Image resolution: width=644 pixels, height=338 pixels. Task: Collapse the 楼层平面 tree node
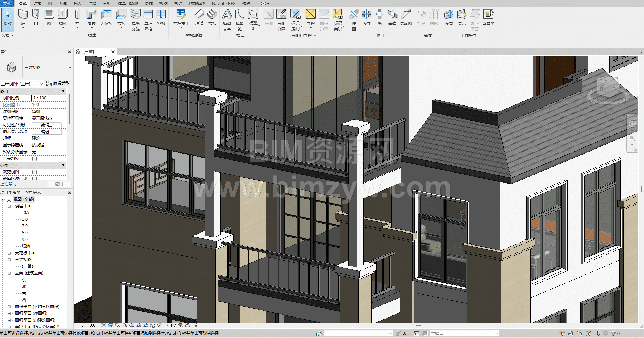click(x=9, y=206)
